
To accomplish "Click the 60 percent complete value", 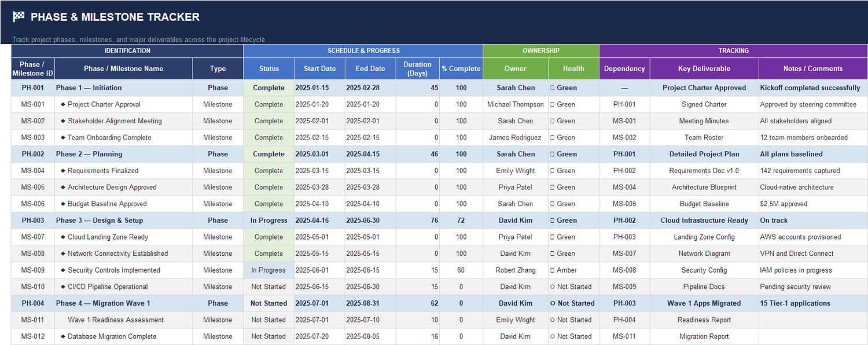I will [461, 270].
